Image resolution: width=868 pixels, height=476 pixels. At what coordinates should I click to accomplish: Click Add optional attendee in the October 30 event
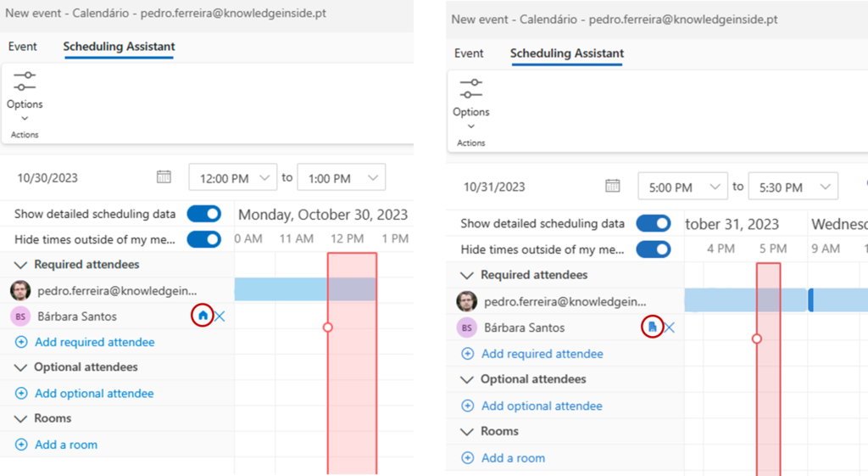(x=94, y=394)
